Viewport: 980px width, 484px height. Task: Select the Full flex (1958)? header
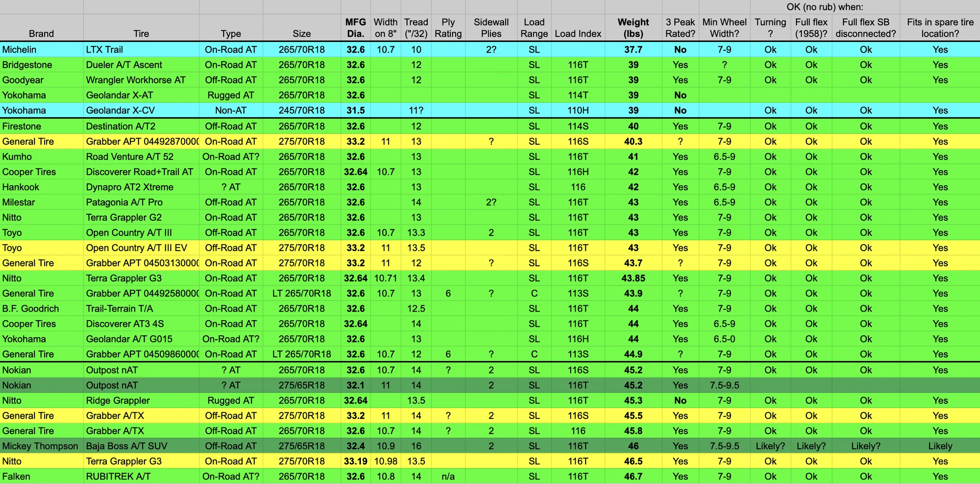[x=811, y=28]
